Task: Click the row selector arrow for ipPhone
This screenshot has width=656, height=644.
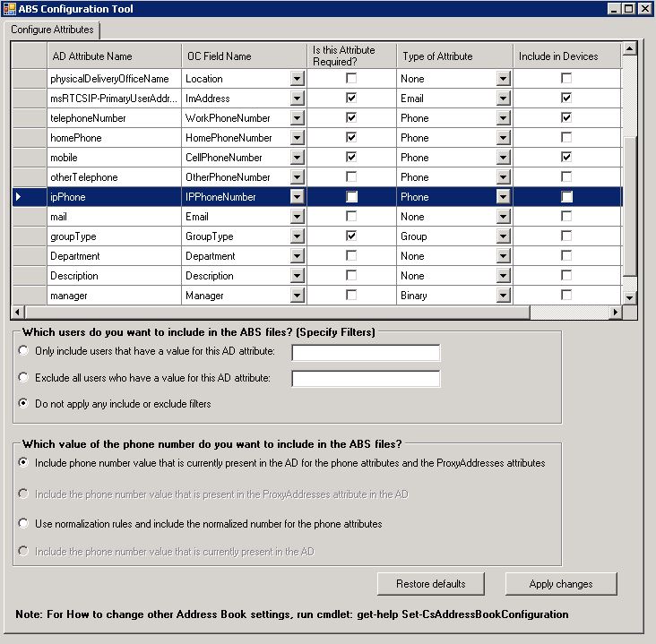Action: (19, 197)
